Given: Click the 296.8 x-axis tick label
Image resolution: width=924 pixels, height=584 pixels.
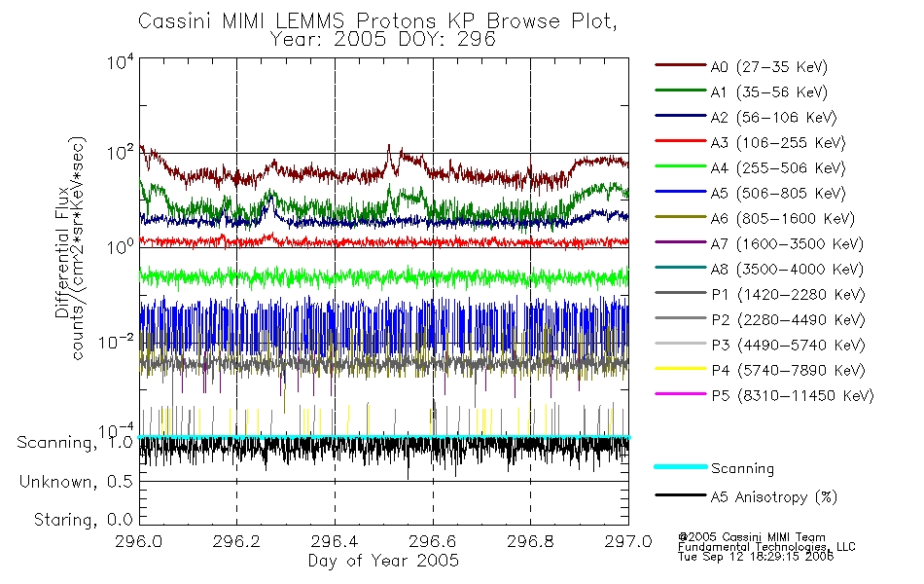Looking at the screenshot, I should pyautogui.click(x=530, y=541).
